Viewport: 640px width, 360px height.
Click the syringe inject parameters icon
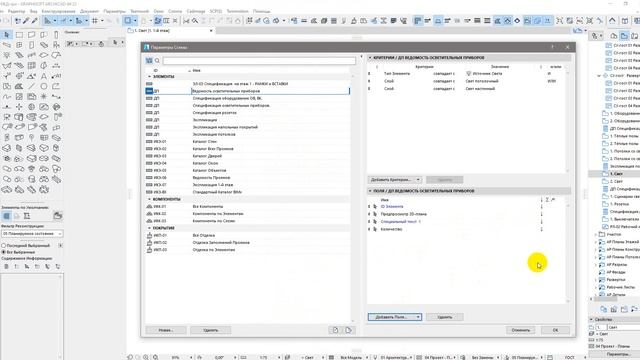(34, 20)
